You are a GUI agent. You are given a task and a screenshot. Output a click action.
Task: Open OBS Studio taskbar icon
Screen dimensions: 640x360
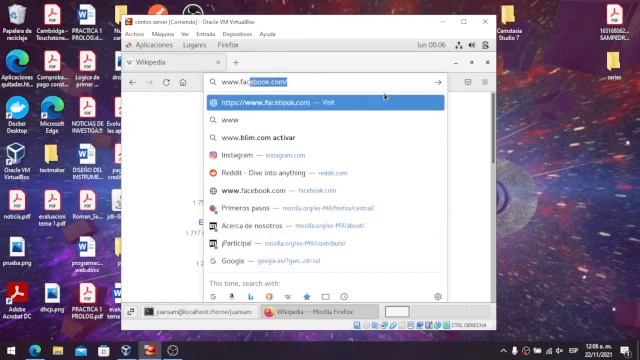click(x=173, y=351)
